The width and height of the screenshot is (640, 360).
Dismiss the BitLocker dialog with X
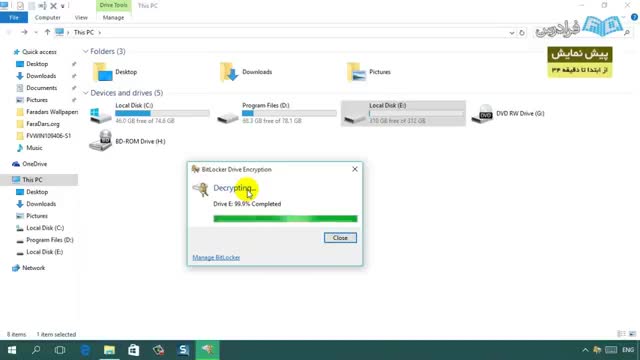coord(355,169)
